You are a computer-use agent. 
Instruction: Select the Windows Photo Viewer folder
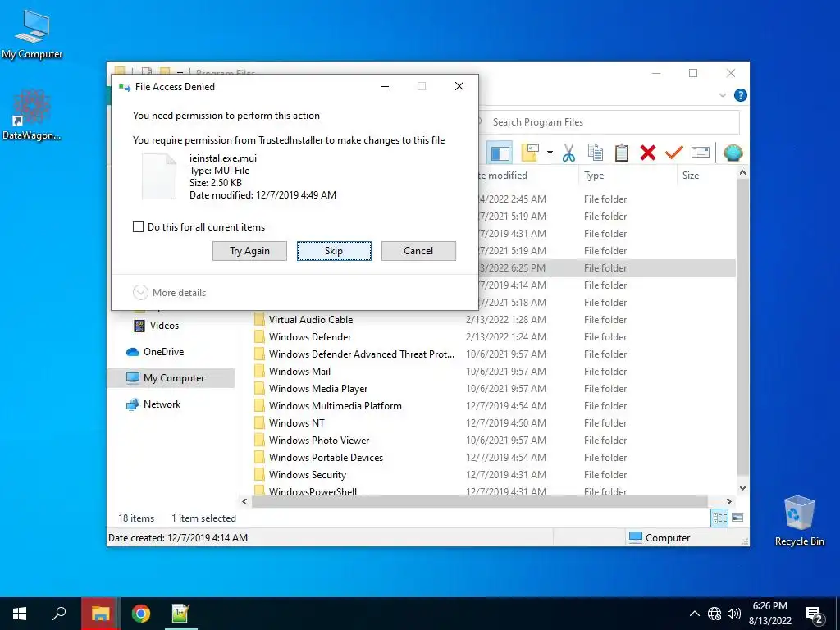click(319, 441)
